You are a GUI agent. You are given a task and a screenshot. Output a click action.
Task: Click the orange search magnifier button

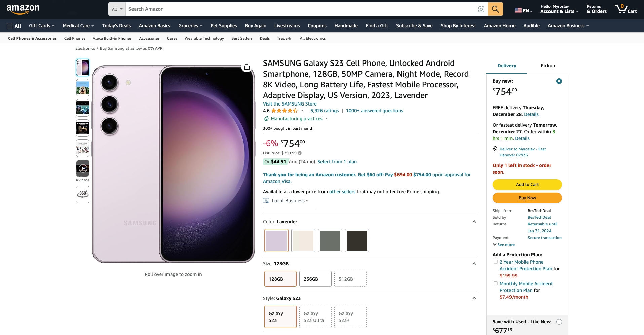click(495, 9)
